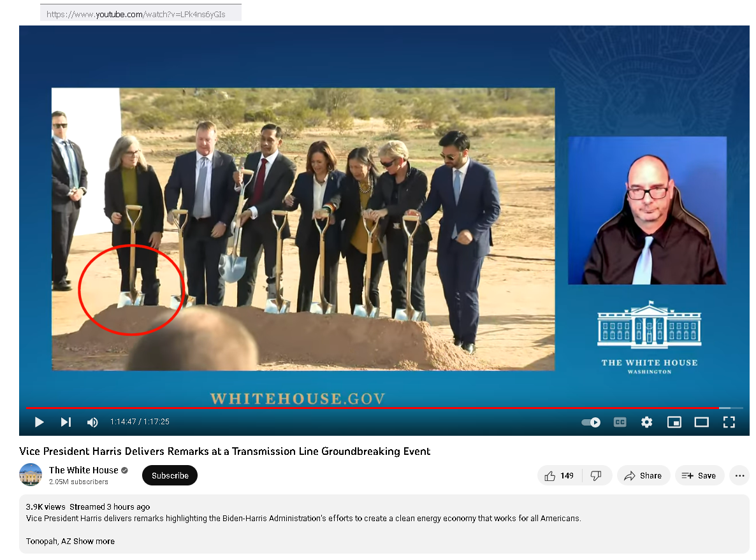The width and height of the screenshot is (756, 560).
Task: Enable theater mode view
Action: (702, 422)
